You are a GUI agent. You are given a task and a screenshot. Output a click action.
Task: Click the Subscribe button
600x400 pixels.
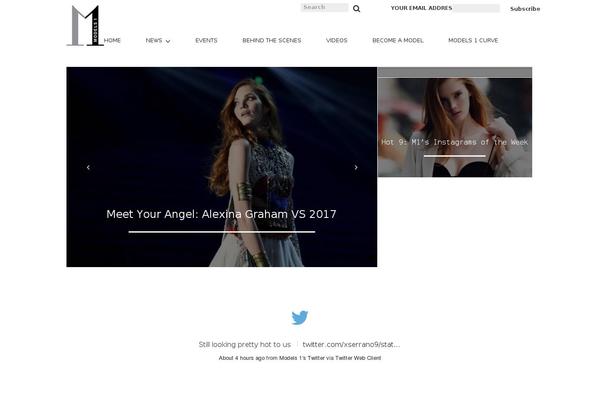coord(525,8)
